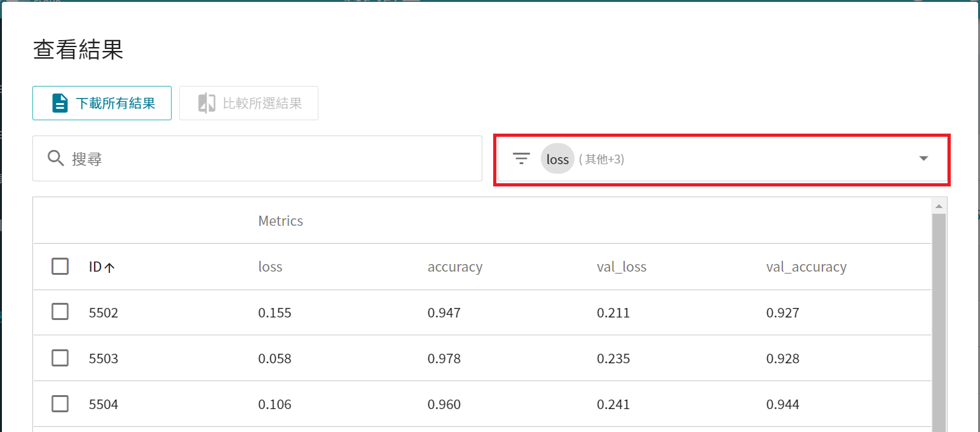
Task: Click the compare icon beside 比較所選結果
Action: (x=207, y=103)
